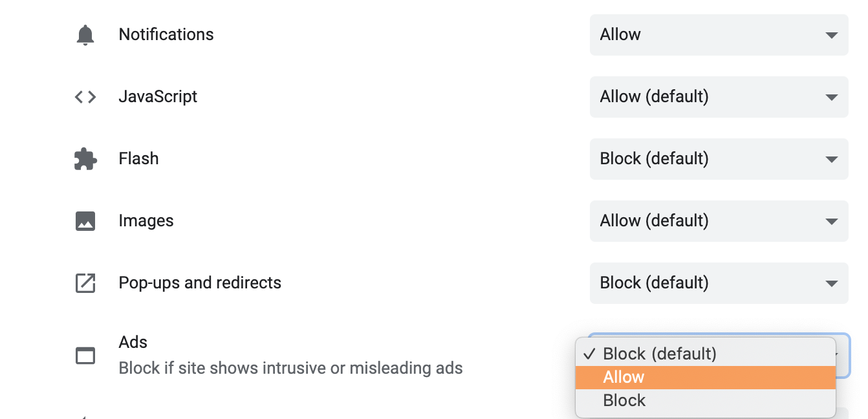
Task: Choose Block in the Ads menu
Action: (x=706, y=401)
